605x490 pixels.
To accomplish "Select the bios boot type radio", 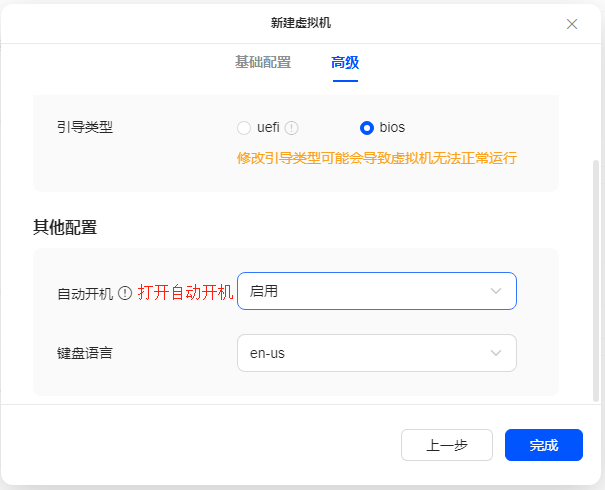I will pos(367,128).
